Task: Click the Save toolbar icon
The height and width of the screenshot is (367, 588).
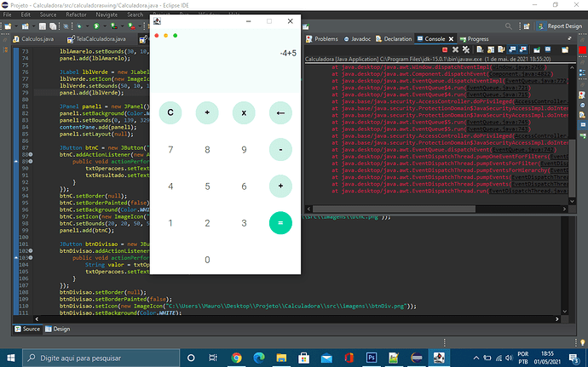Action: coord(43,26)
